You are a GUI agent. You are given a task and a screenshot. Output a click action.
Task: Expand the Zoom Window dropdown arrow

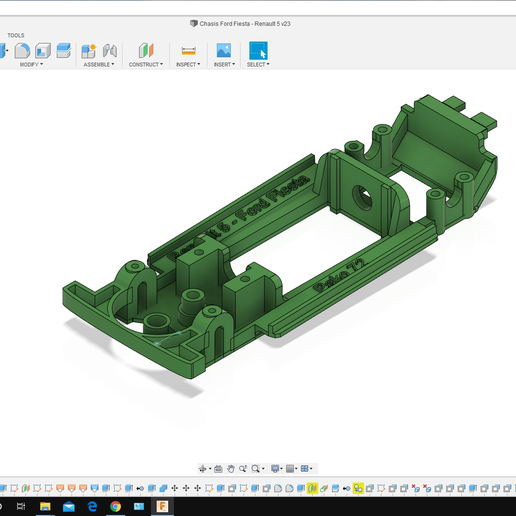click(263, 469)
